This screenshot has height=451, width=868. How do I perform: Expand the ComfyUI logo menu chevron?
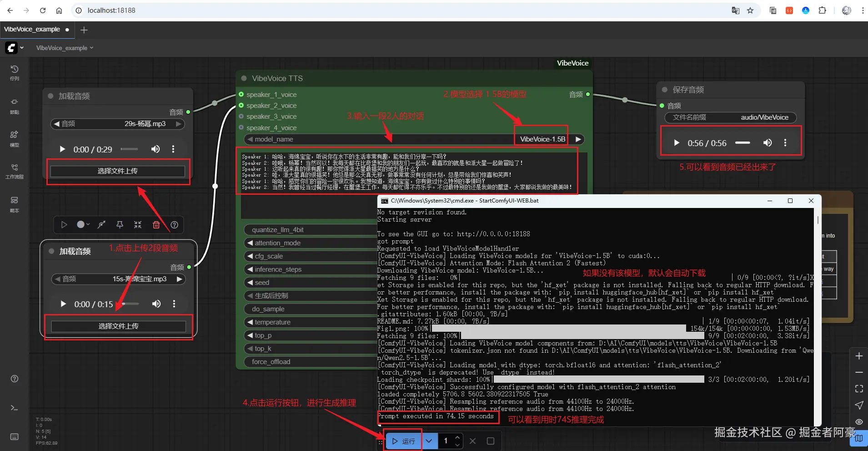22,48
